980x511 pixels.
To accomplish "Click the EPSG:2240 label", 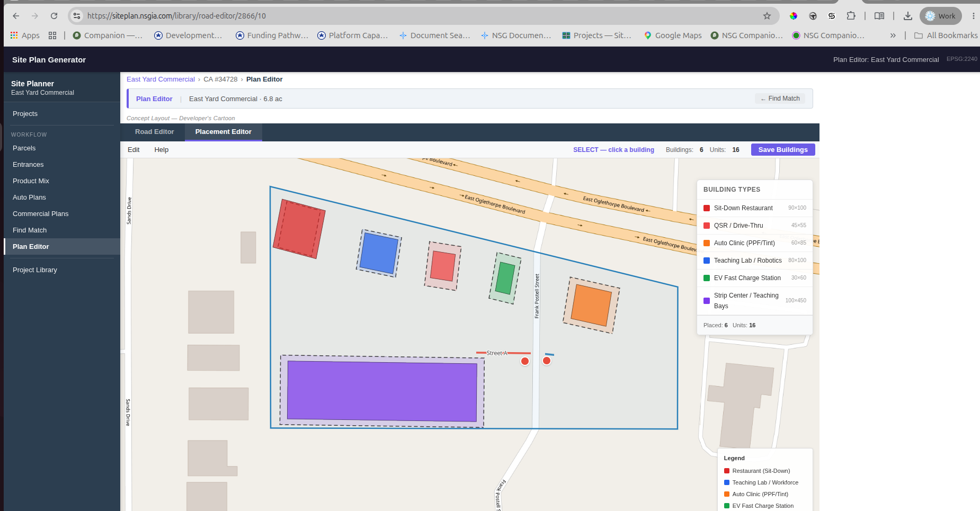I will (961, 59).
